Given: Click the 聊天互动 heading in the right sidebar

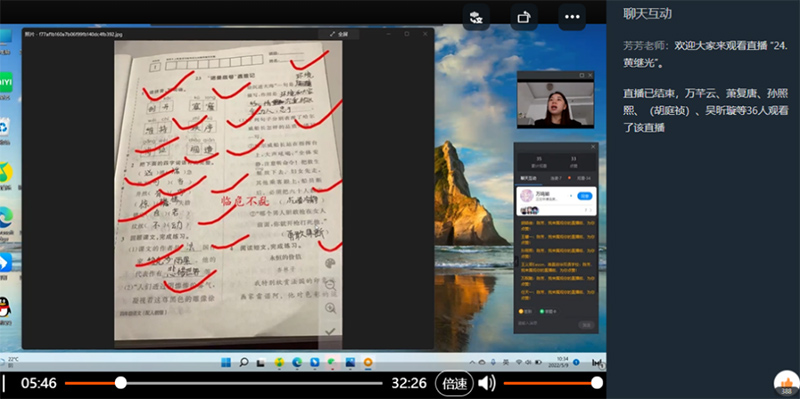Looking at the screenshot, I should (647, 14).
